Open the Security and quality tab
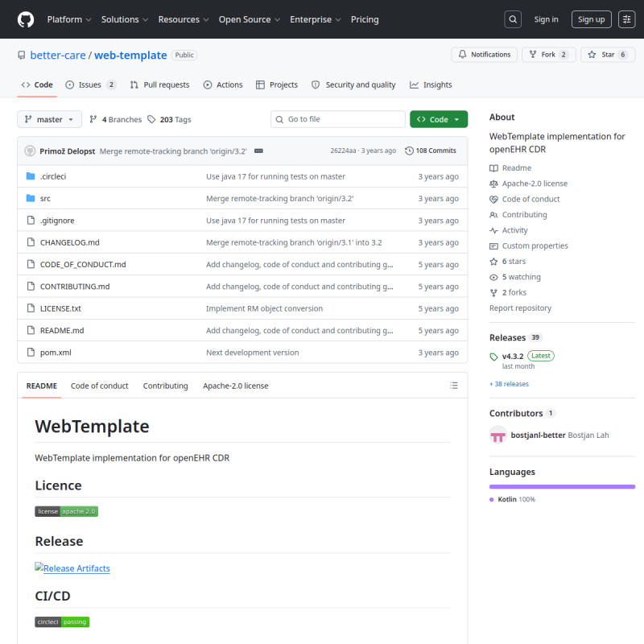 point(353,85)
